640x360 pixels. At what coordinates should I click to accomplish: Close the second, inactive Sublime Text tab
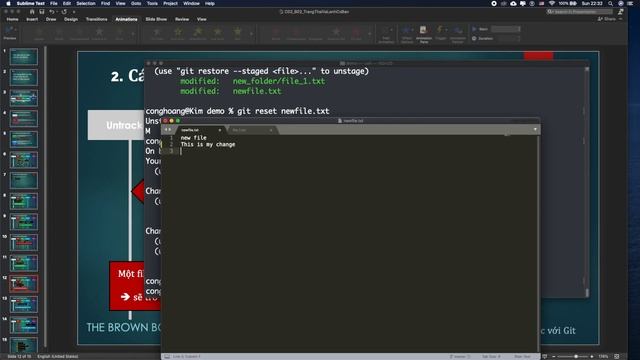coord(271,130)
